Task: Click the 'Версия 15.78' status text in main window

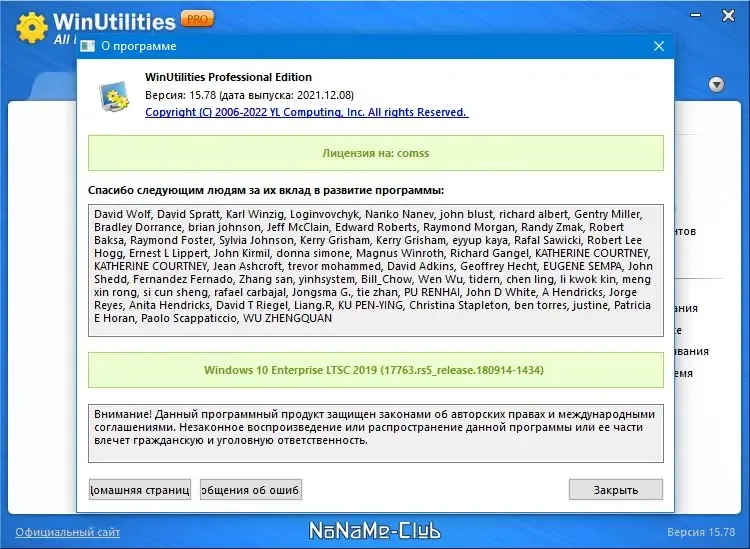Action: click(701, 532)
